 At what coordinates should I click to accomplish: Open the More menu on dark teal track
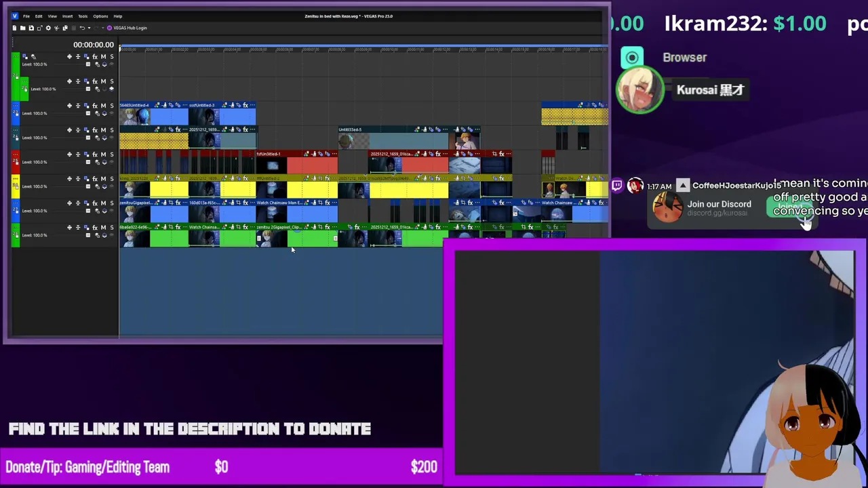16,130
